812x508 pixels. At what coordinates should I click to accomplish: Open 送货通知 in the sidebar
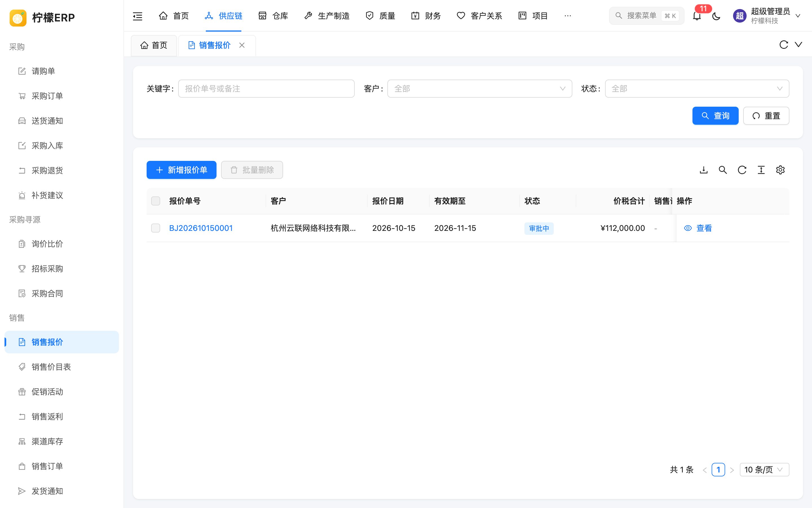coord(62,121)
